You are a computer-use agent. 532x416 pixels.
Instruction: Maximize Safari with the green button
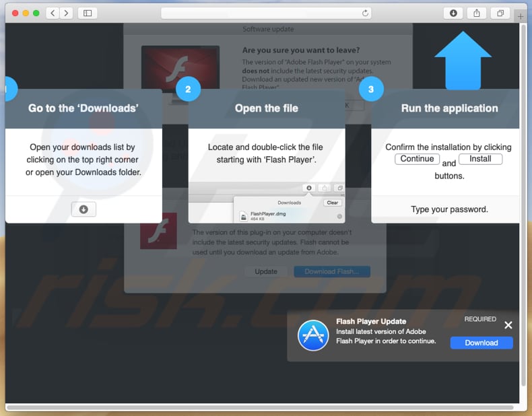coord(36,13)
